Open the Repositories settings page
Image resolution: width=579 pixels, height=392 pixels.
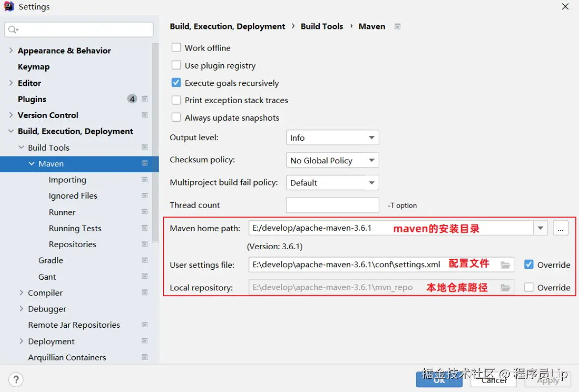click(x=72, y=244)
